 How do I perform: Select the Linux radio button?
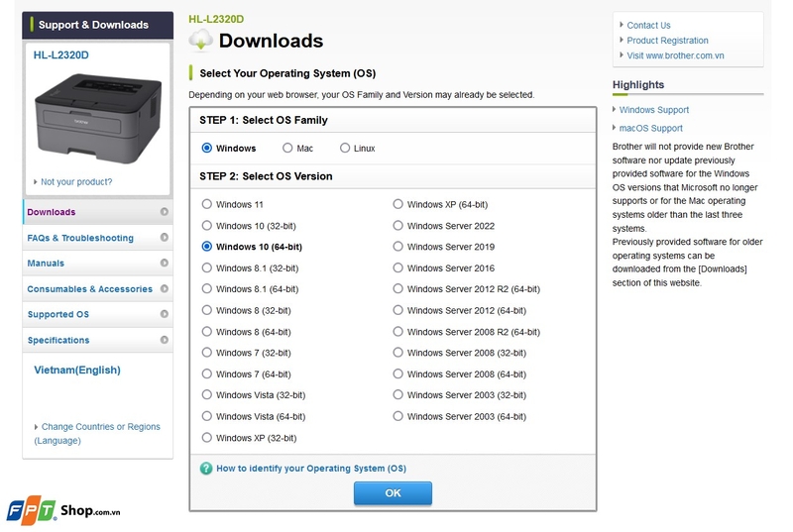click(x=345, y=148)
